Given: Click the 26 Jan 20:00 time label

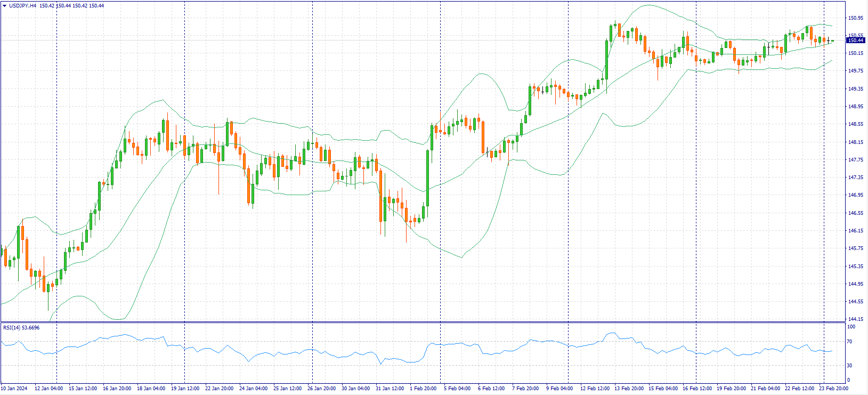Looking at the screenshot, I should click(x=321, y=389).
